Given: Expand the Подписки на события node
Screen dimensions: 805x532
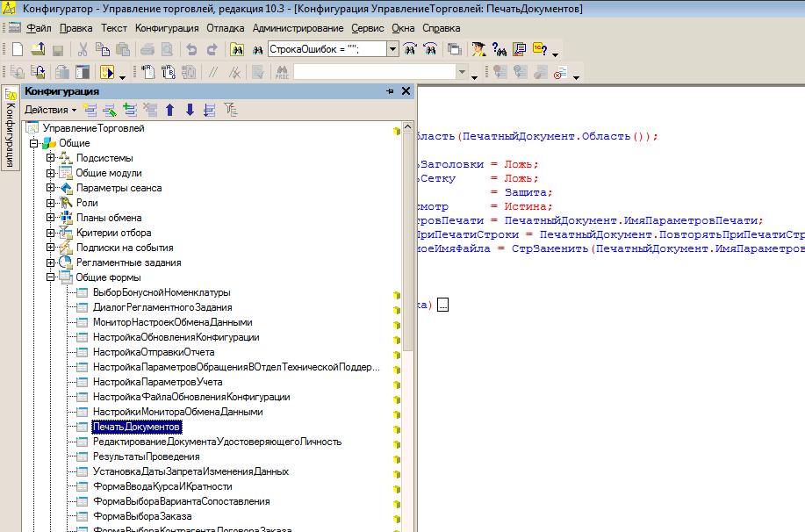Looking at the screenshot, I should point(50,248).
